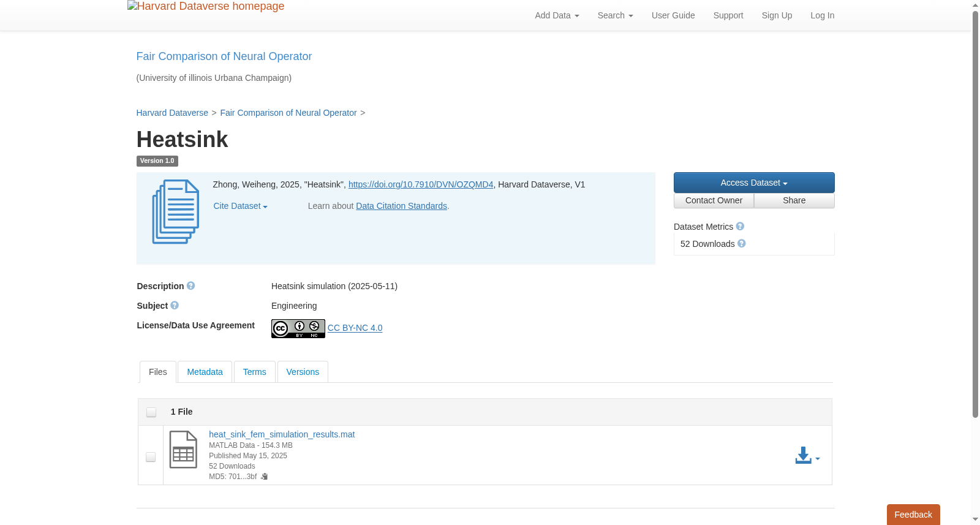Click the dataset documents icon
The width and height of the screenshot is (980, 525).
(176, 212)
